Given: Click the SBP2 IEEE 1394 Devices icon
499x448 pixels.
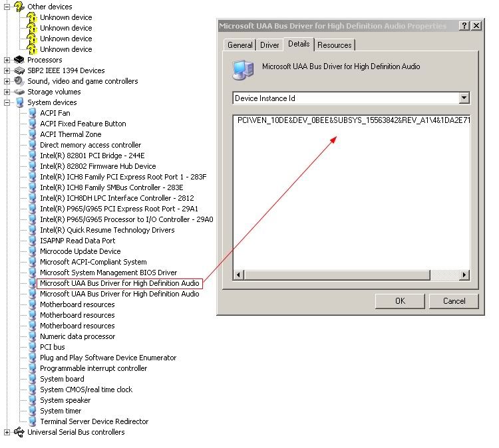Looking at the screenshot, I should [x=19, y=70].
